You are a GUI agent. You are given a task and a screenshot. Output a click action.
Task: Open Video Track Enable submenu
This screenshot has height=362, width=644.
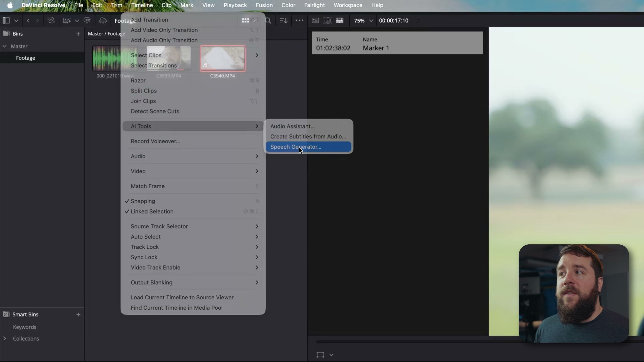point(193,267)
